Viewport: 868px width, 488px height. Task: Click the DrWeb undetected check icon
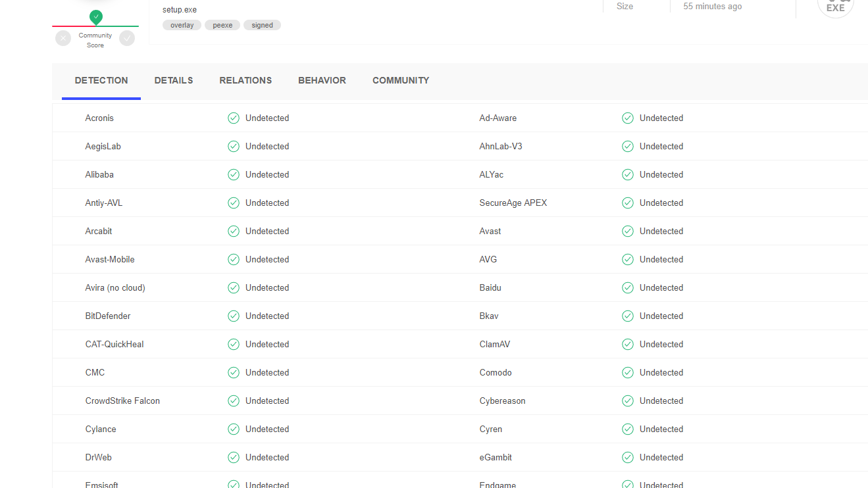point(234,457)
